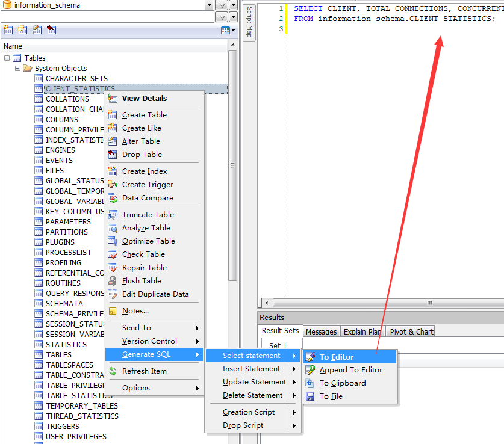Click the object tree vertical scrollbar

233,165
